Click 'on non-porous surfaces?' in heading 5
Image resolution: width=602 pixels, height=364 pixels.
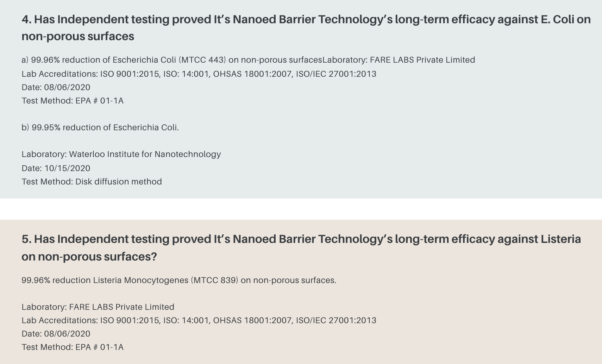[89, 257]
